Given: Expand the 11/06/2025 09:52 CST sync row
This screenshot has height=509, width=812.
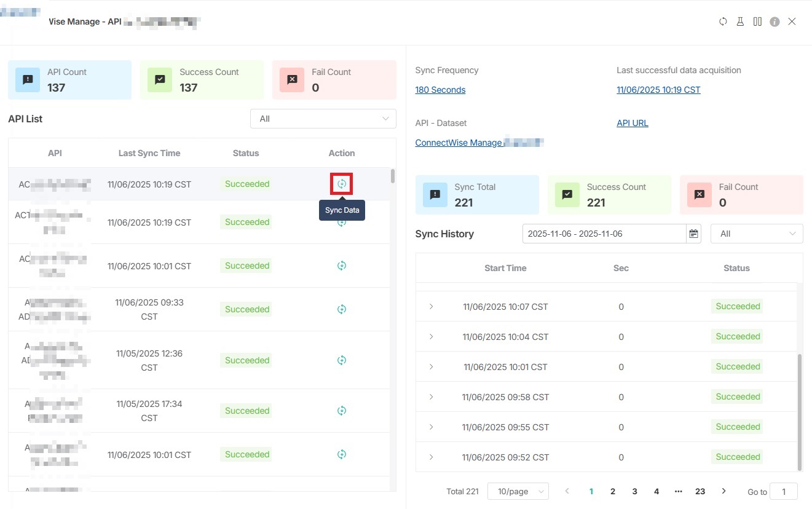Looking at the screenshot, I should [x=431, y=457].
